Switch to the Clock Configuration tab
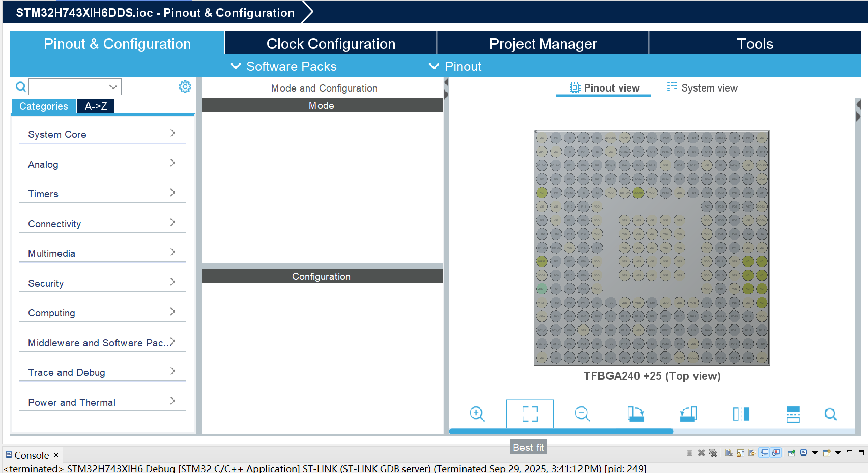 pos(331,43)
